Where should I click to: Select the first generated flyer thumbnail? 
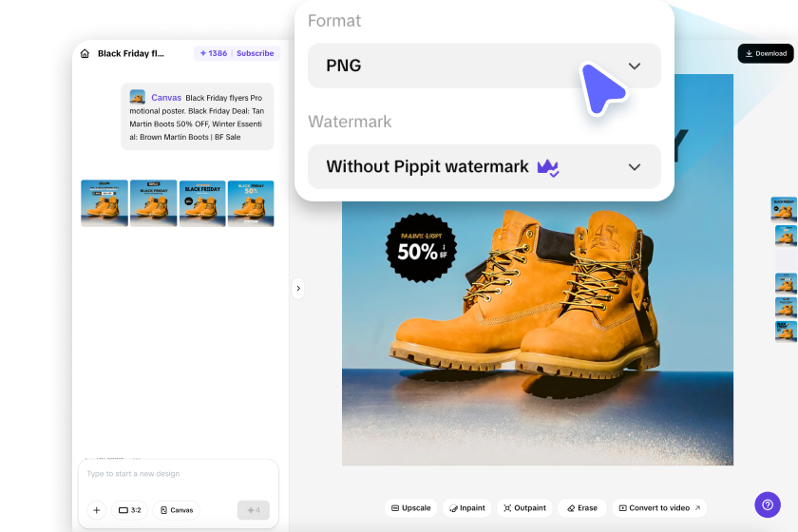tap(104, 202)
